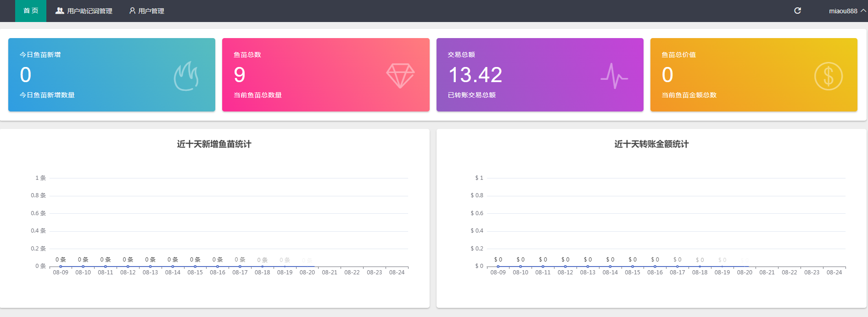Screen dimensions: 868x317
Task: Click 当前鱼苗总数量 subtitle text
Action: [258, 95]
